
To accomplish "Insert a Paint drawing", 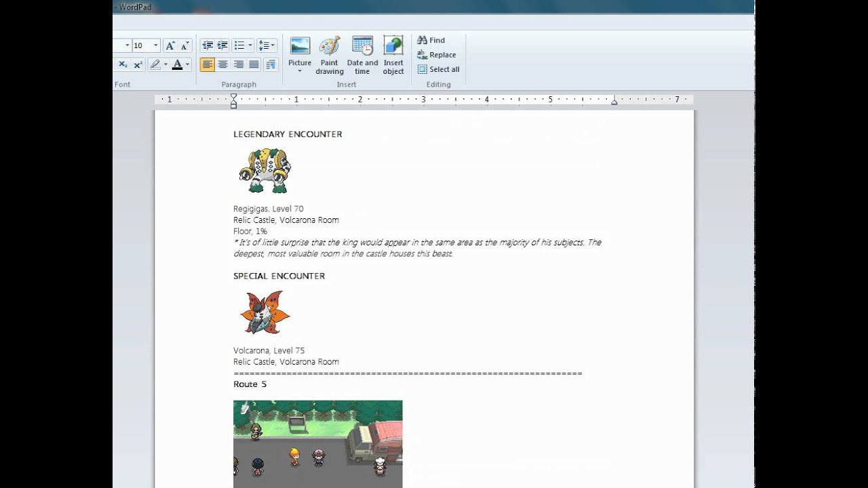I will tap(330, 56).
